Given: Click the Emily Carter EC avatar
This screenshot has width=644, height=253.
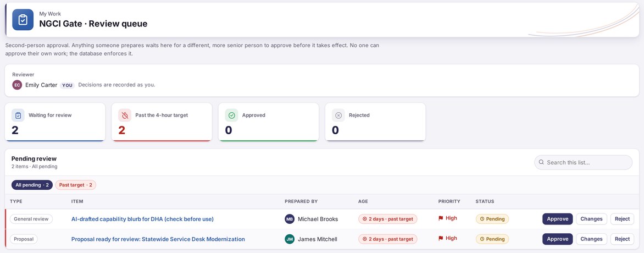Looking at the screenshot, I should pyautogui.click(x=17, y=85).
